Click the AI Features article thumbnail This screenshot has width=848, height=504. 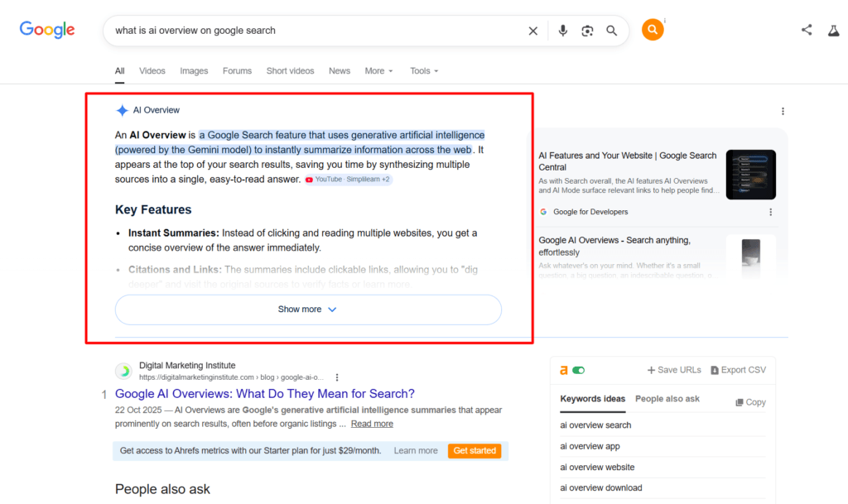coord(750,175)
